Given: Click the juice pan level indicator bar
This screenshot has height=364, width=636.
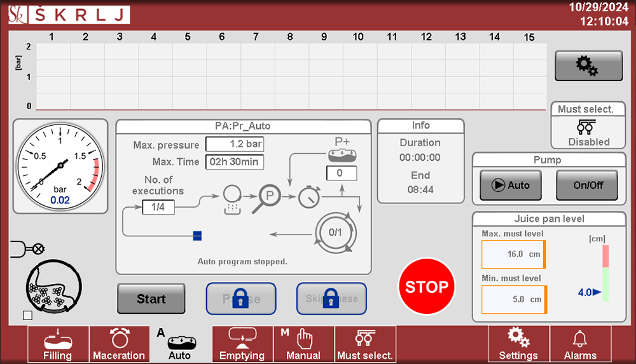Looking at the screenshot, I should click(605, 273).
